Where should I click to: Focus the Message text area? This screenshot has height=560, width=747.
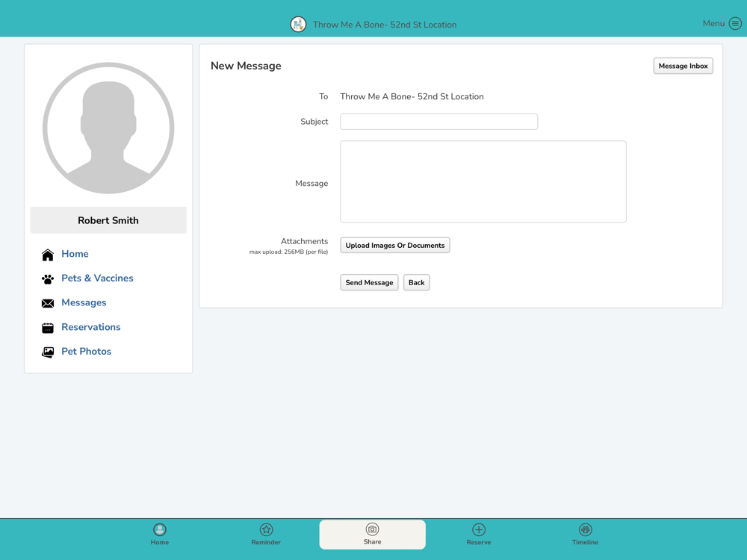(x=483, y=181)
